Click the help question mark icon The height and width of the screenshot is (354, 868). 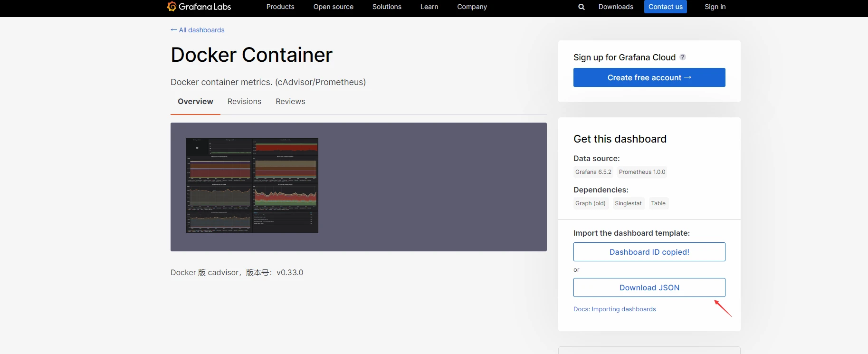click(x=683, y=57)
